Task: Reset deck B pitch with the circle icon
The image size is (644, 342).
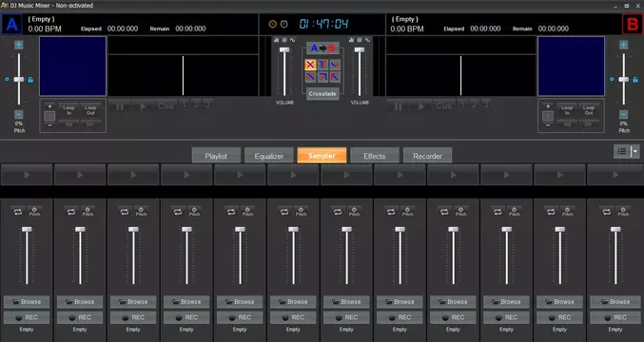Action: 612,79
